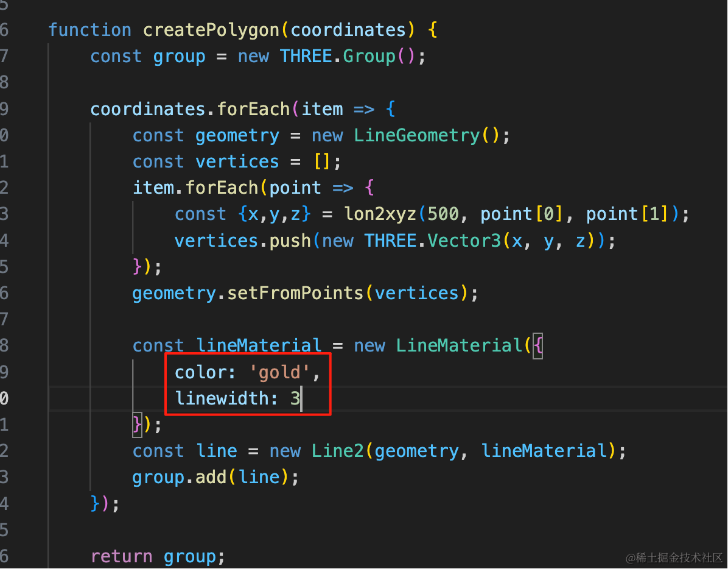Click 'LineMaterial(' constructor name

coord(459,346)
